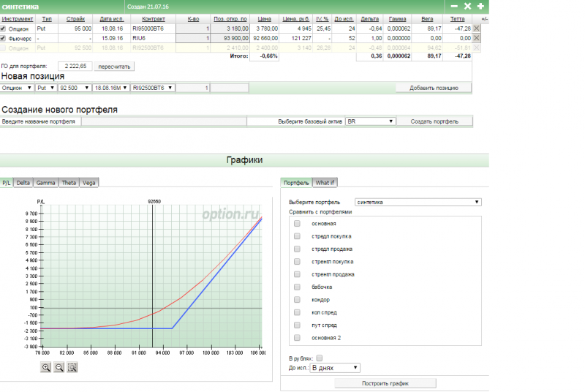
Task: Click the X icon in the green portfolio header
Action: pos(467,6)
